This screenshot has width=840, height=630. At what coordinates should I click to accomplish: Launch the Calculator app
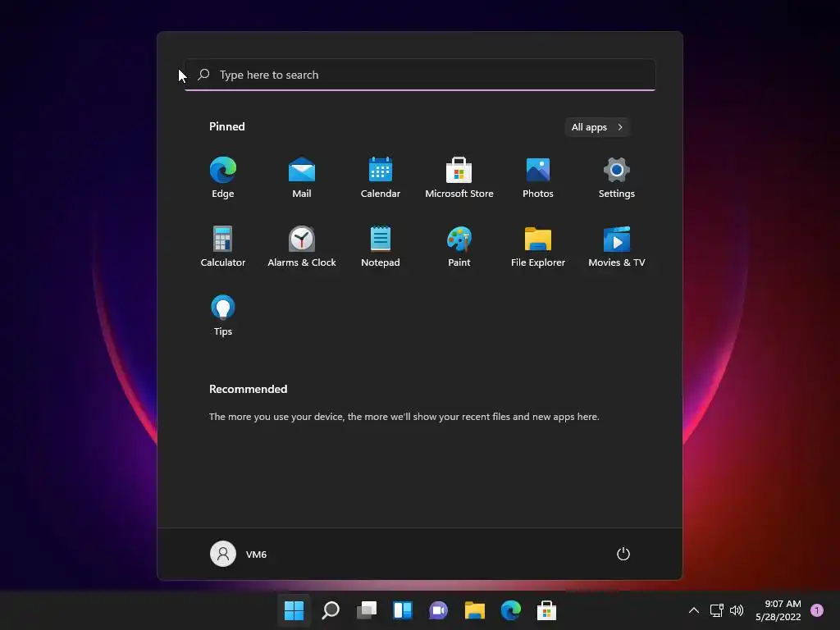tap(223, 246)
